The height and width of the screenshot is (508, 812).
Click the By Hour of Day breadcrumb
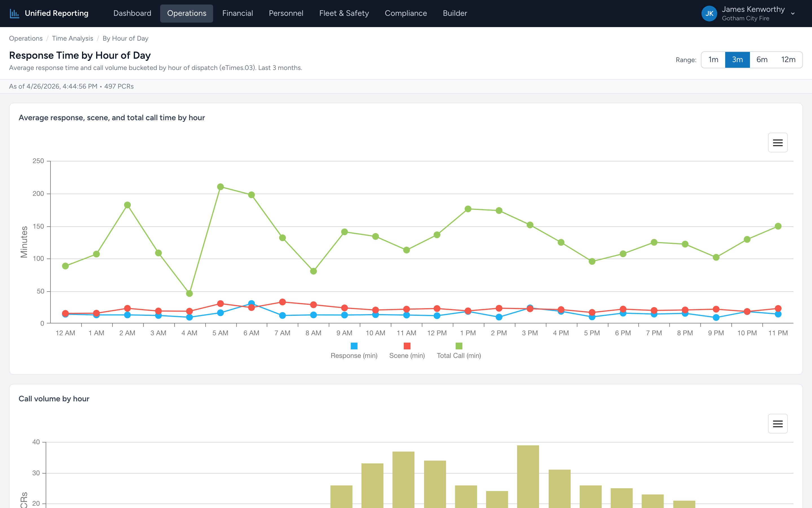coord(125,38)
